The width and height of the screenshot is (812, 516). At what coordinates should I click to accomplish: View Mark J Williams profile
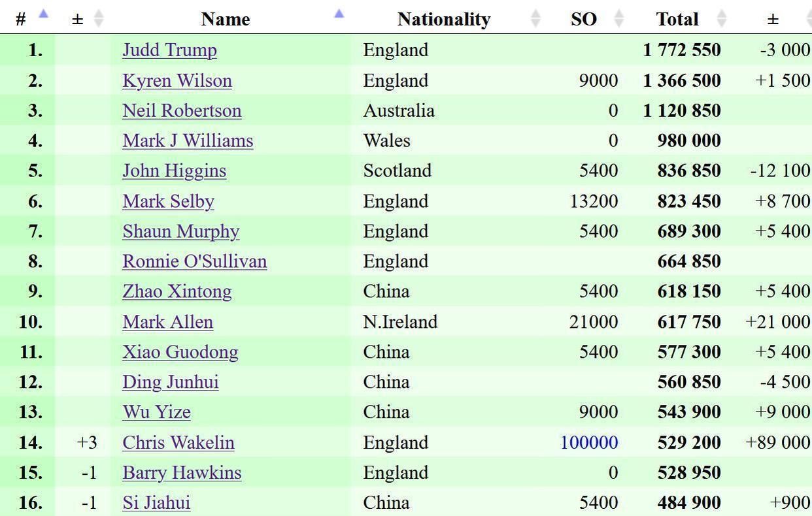188,141
